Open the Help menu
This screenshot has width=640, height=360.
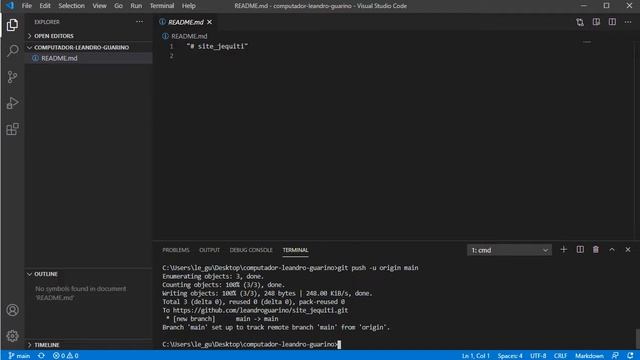pos(189,6)
